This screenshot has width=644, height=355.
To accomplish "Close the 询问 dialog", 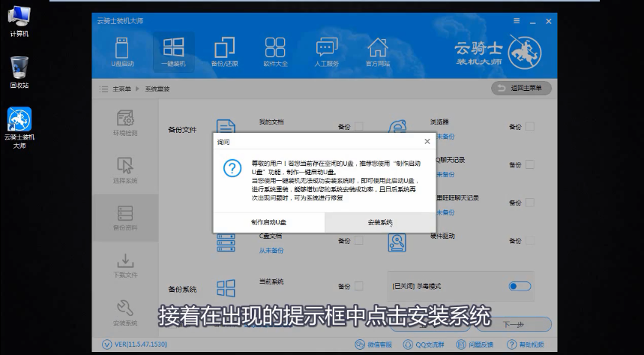I will (427, 142).
